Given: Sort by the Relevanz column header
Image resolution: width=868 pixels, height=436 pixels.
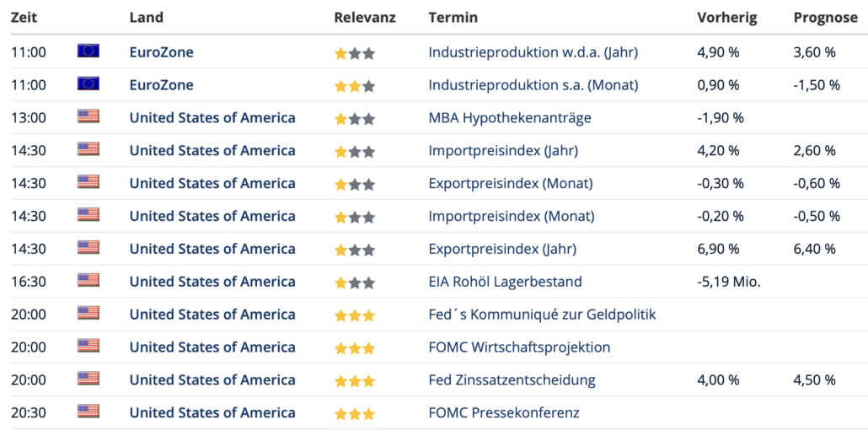Looking at the screenshot, I should pos(365,18).
